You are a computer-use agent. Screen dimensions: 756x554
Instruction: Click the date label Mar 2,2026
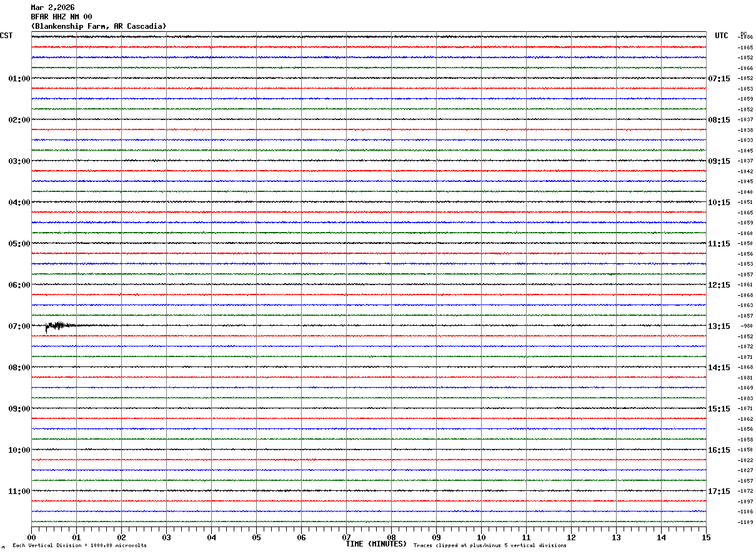point(52,8)
